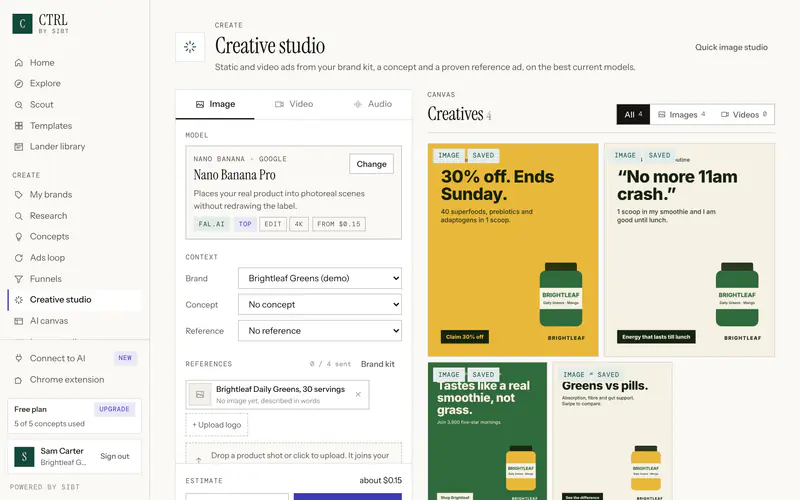Open the "Tastes like a real smoothie" creative
This screenshot has height=500, width=800.
tap(487, 431)
